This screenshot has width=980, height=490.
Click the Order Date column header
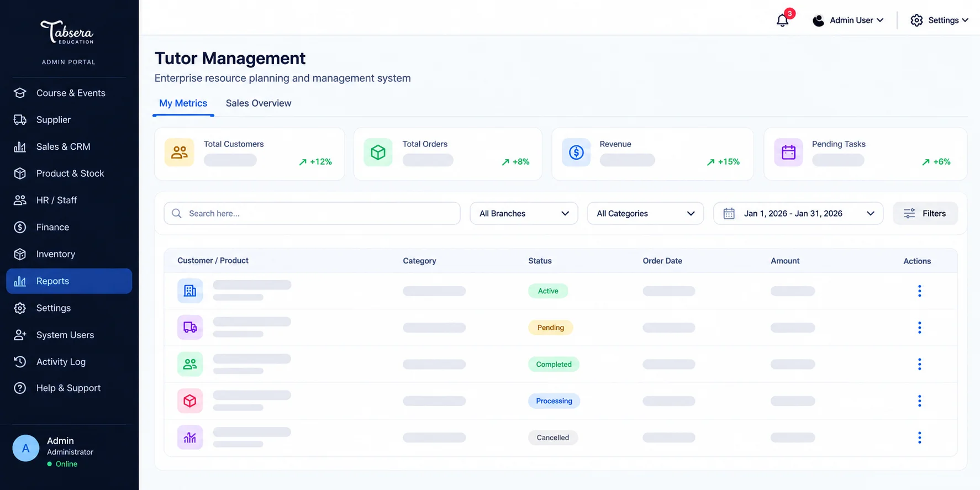tap(662, 261)
